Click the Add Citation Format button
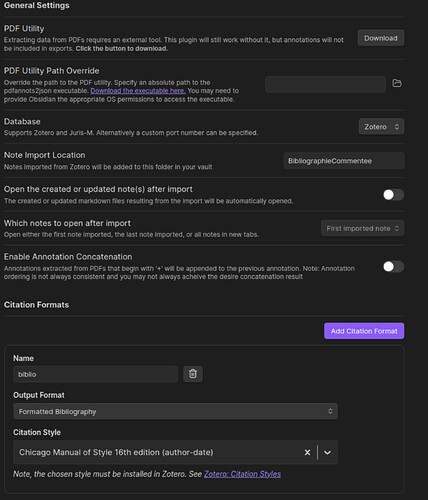428x500 pixels. (x=364, y=331)
